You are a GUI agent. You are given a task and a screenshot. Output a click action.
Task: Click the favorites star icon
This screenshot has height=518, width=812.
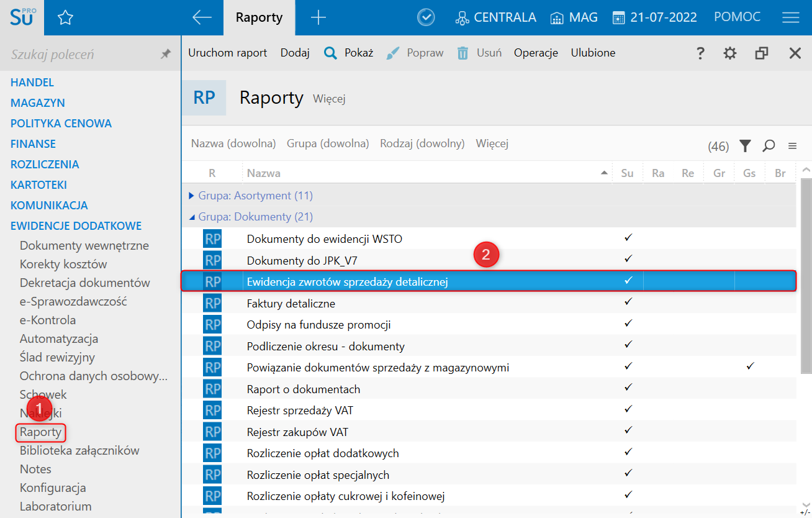[x=65, y=18]
